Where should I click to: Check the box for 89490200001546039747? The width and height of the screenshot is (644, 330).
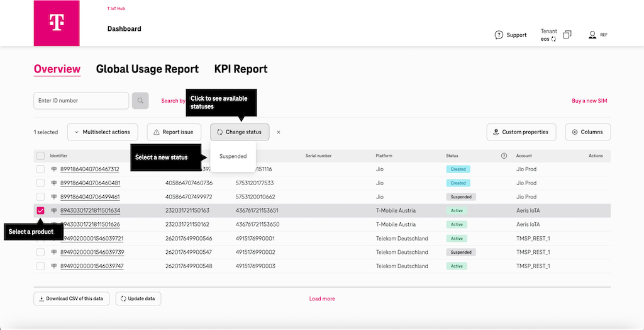pyautogui.click(x=41, y=266)
